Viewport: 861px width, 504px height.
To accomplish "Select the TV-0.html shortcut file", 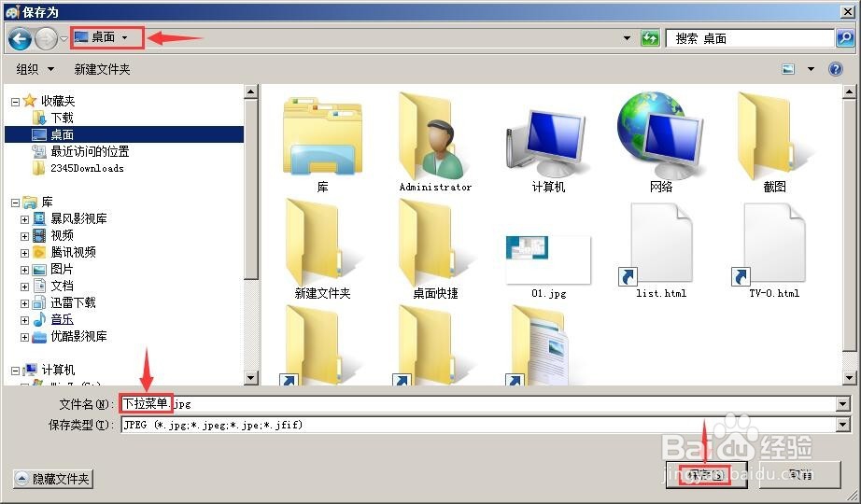I will 774,251.
